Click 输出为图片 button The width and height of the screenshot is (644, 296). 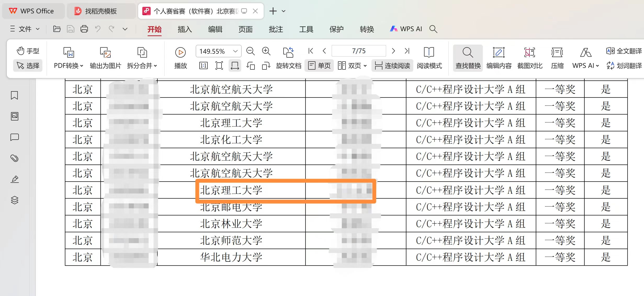pos(105,58)
